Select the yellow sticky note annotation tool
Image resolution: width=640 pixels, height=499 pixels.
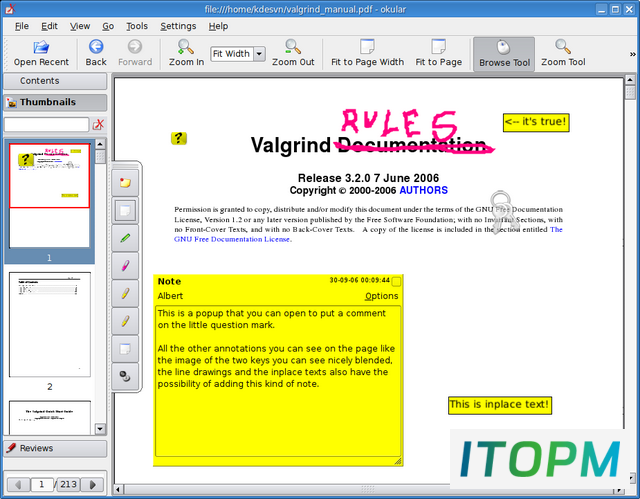pyautogui.click(x=125, y=182)
